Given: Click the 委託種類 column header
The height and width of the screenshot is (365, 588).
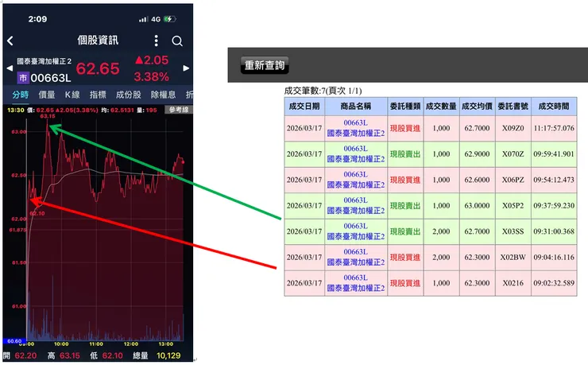Looking at the screenshot, I should point(405,107).
